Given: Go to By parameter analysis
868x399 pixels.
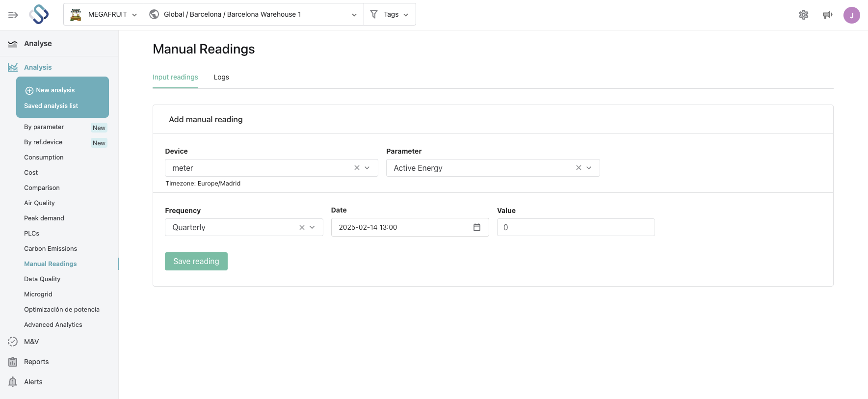Looking at the screenshot, I should pos(44,127).
